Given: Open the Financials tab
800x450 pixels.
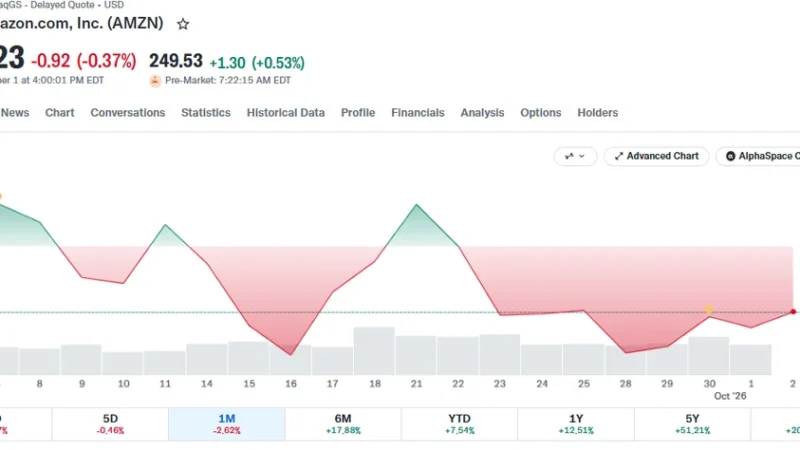Looking at the screenshot, I should [417, 113].
